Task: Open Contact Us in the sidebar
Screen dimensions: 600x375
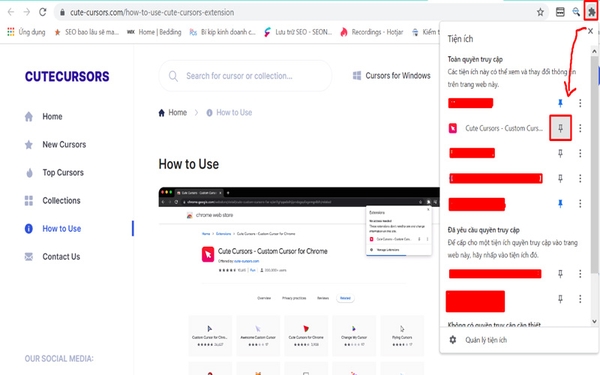Action: (52, 256)
